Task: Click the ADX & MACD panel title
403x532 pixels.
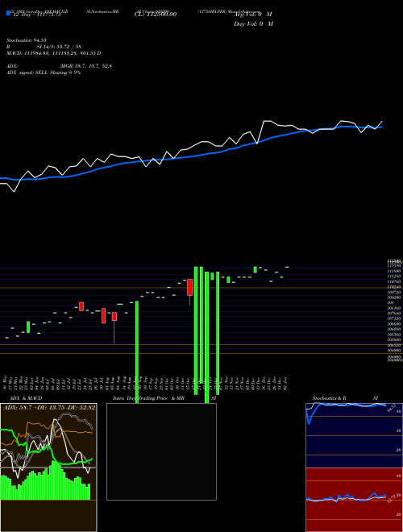Action: 26,398
